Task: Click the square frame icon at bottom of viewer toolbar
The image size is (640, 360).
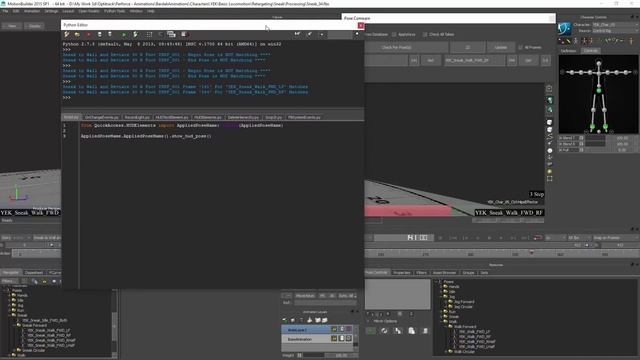Action: coord(549,179)
